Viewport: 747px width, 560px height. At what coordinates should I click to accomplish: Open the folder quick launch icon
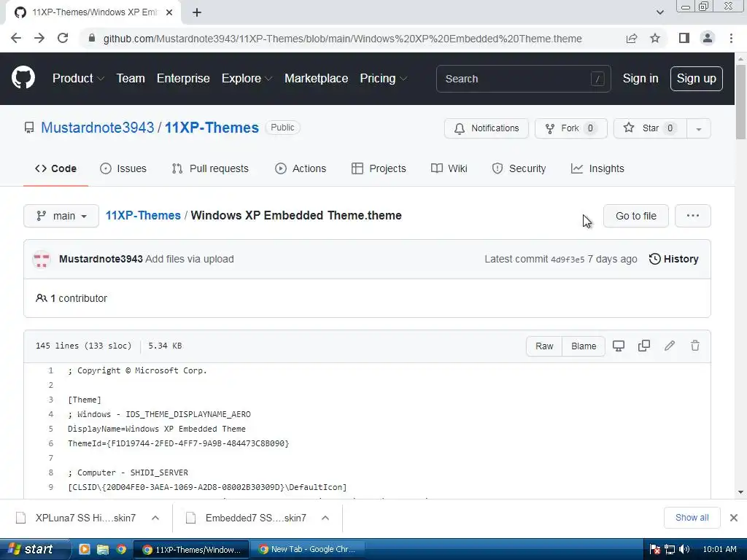pyautogui.click(x=102, y=550)
